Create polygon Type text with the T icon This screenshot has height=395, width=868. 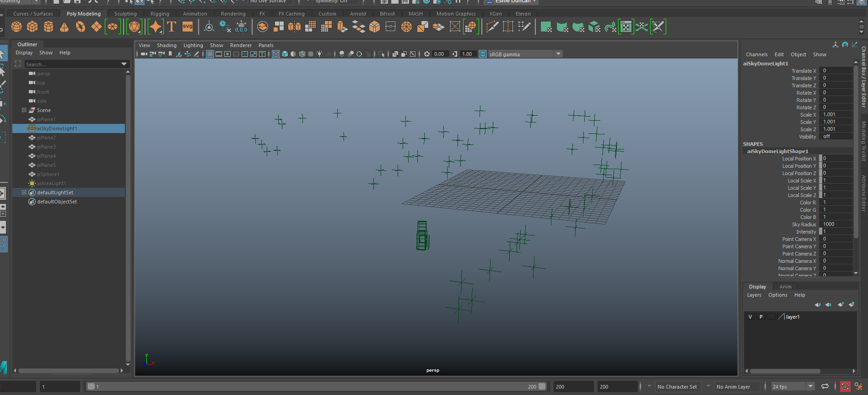point(172,27)
